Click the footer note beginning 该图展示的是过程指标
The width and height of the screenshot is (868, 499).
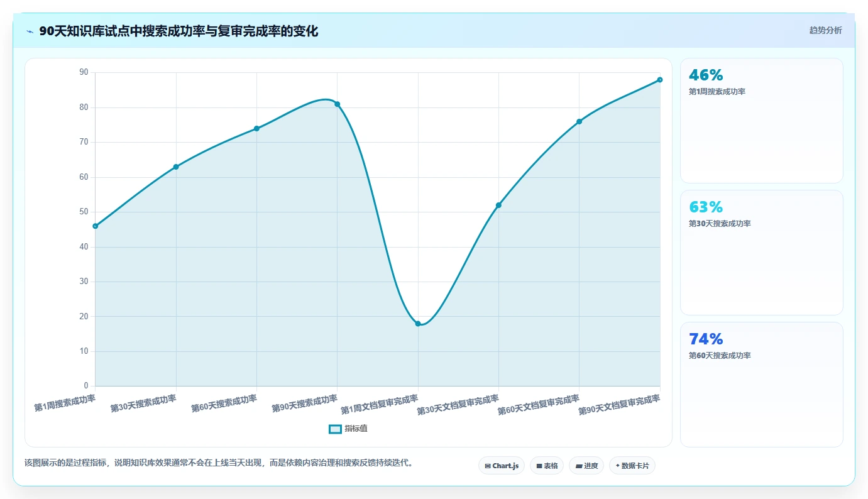[219, 463]
